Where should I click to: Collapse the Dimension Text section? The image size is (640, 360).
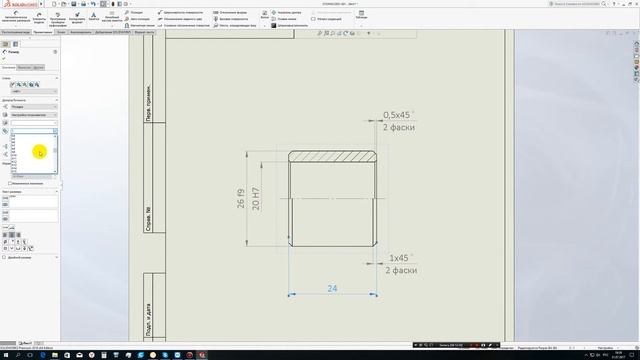tap(56, 191)
